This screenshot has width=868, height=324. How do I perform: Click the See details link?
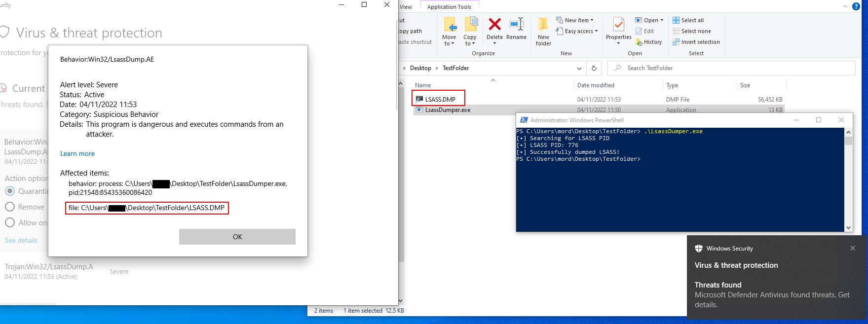[21, 240]
